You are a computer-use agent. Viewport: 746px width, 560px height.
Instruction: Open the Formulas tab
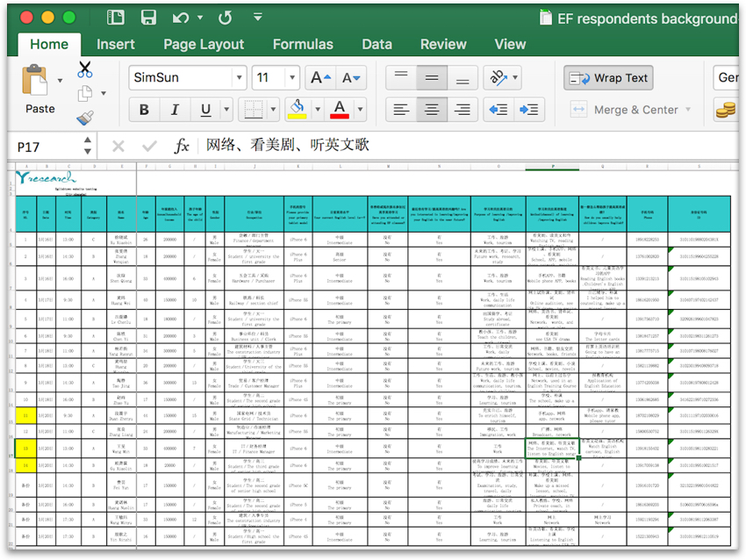coord(303,44)
